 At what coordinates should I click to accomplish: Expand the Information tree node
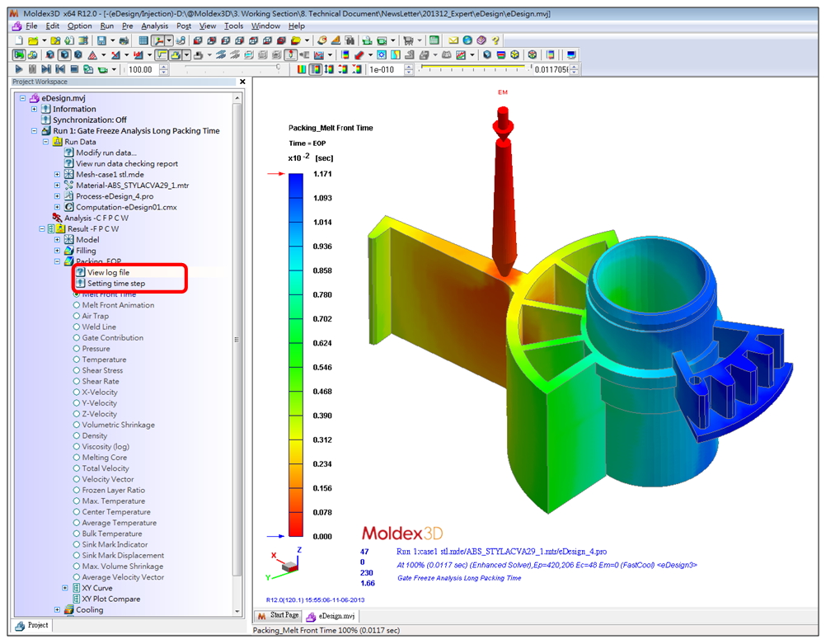(x=35, y=109)
